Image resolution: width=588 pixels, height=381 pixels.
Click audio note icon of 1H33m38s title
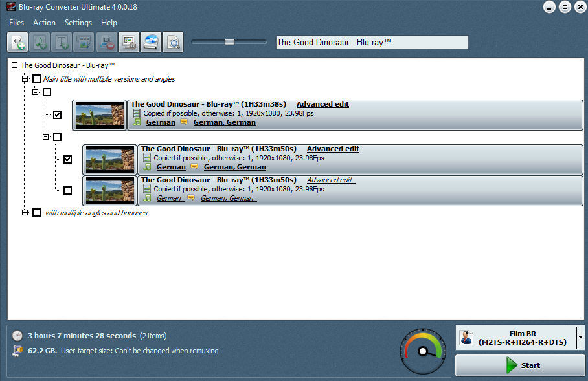point(137,122)
